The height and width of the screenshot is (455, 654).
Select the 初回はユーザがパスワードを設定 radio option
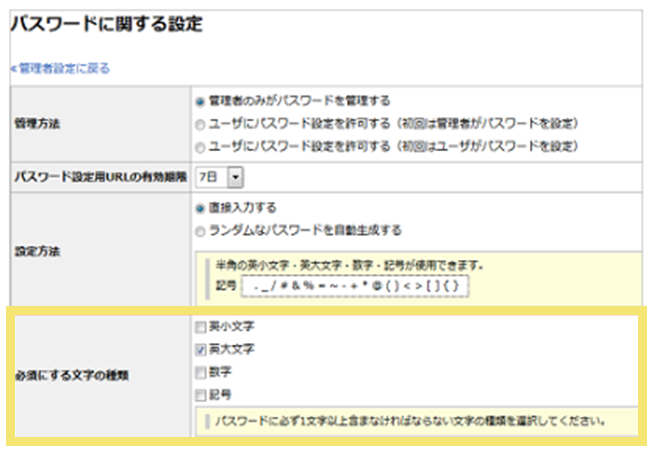(x=201, y=146)
